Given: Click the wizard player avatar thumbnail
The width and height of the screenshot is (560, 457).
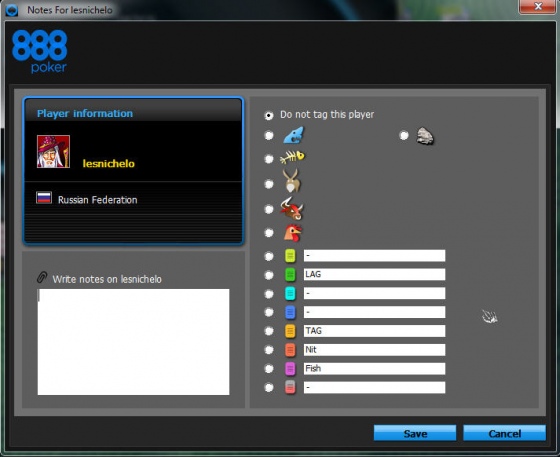Looking at the screenshot, I should [x=53, y=151].
